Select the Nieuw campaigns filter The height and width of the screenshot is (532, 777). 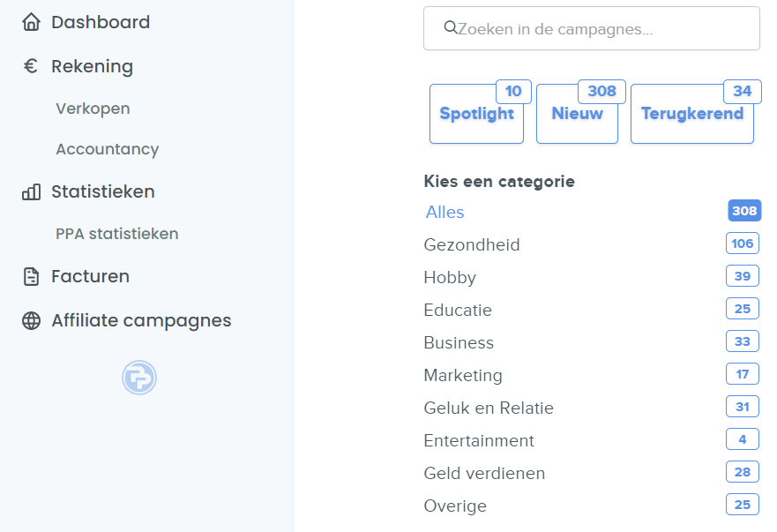[577, 114]
